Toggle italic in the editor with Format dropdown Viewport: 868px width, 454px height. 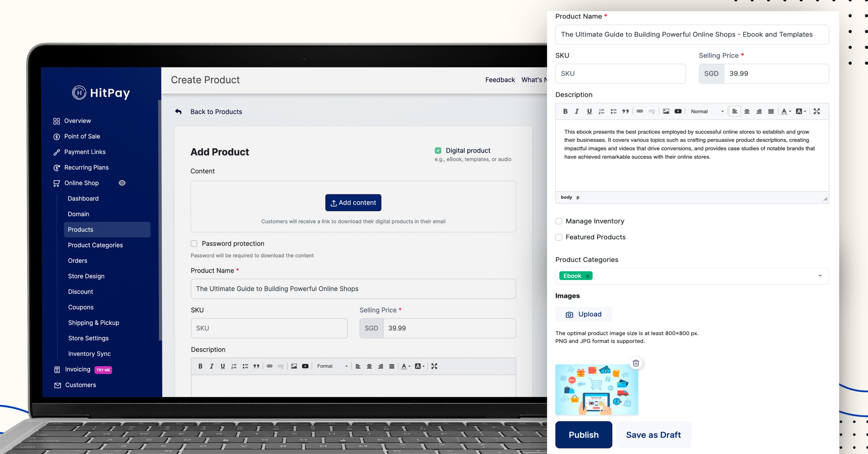pos(212,366)
